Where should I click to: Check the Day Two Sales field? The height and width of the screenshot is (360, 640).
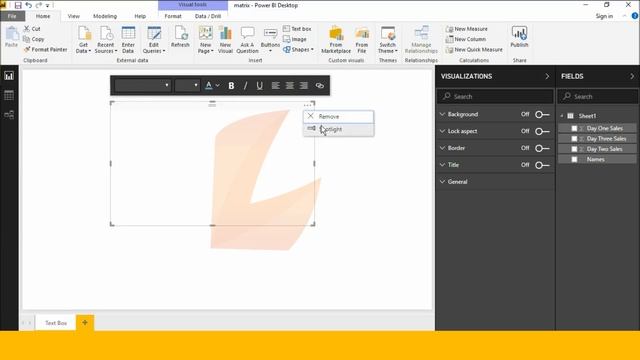click(574, 149)
